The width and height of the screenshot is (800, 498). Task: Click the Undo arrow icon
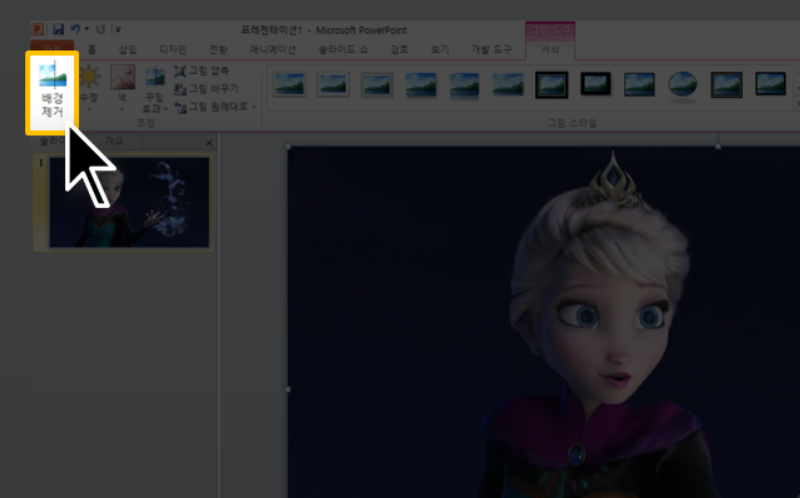(76, 29)
